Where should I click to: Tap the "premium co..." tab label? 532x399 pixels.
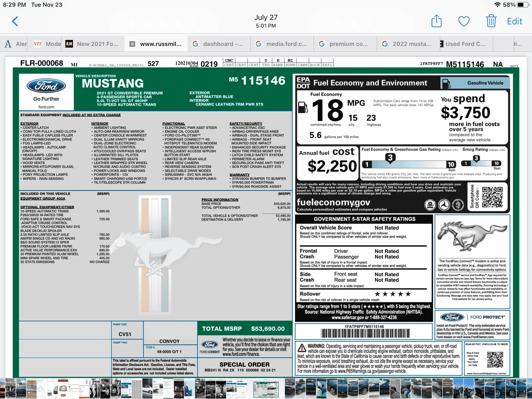coord(349,44)
